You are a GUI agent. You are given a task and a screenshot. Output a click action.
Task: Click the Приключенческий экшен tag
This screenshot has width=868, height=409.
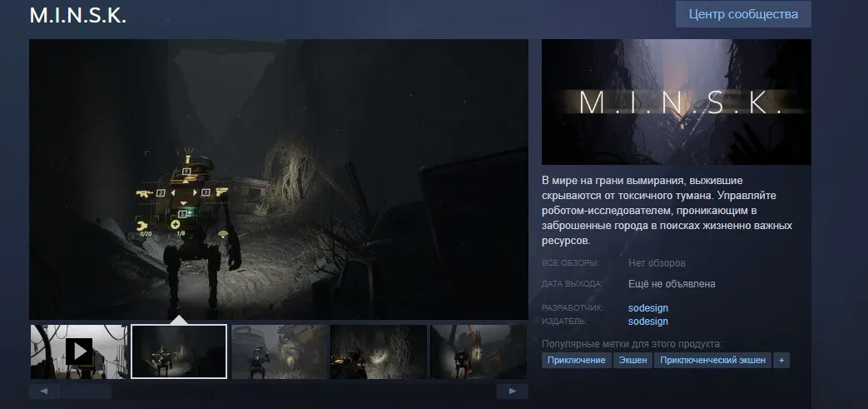point(712,360)
